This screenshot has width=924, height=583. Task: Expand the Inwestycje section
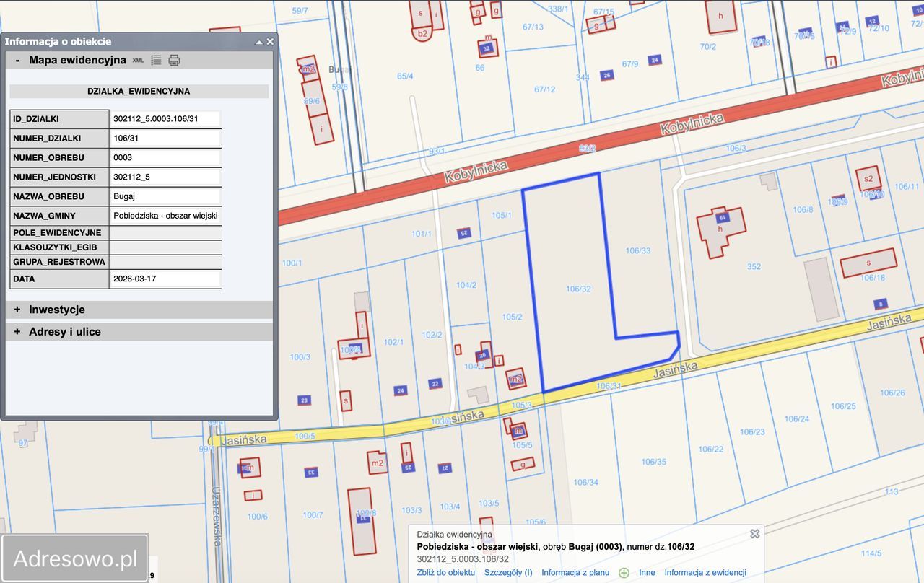point(17,310)
